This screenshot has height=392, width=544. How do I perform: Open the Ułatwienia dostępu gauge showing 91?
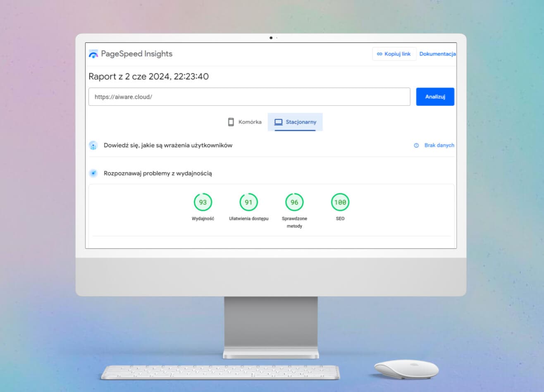(x=248, y=202)
